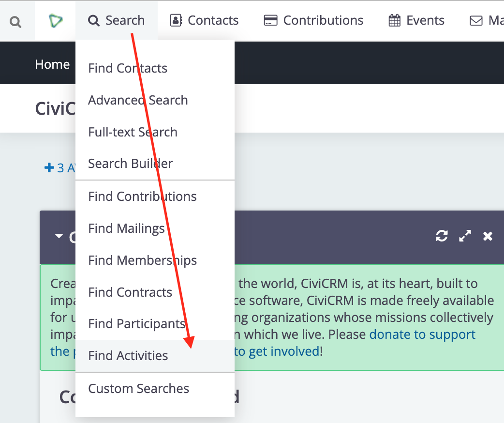Launch the Search Builder
This screenshot has height=423, width=504.
[x=130, y=164]
